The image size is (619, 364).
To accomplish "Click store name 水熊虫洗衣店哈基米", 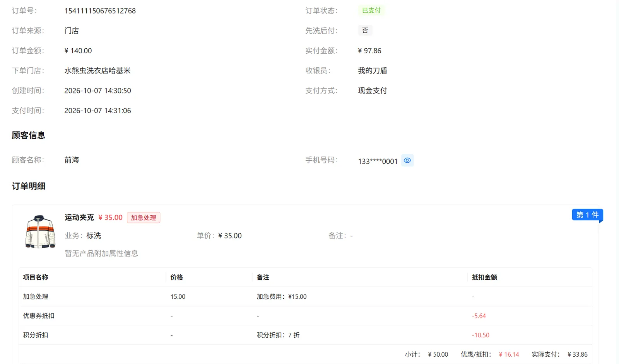I will click(x=97, y=71).
